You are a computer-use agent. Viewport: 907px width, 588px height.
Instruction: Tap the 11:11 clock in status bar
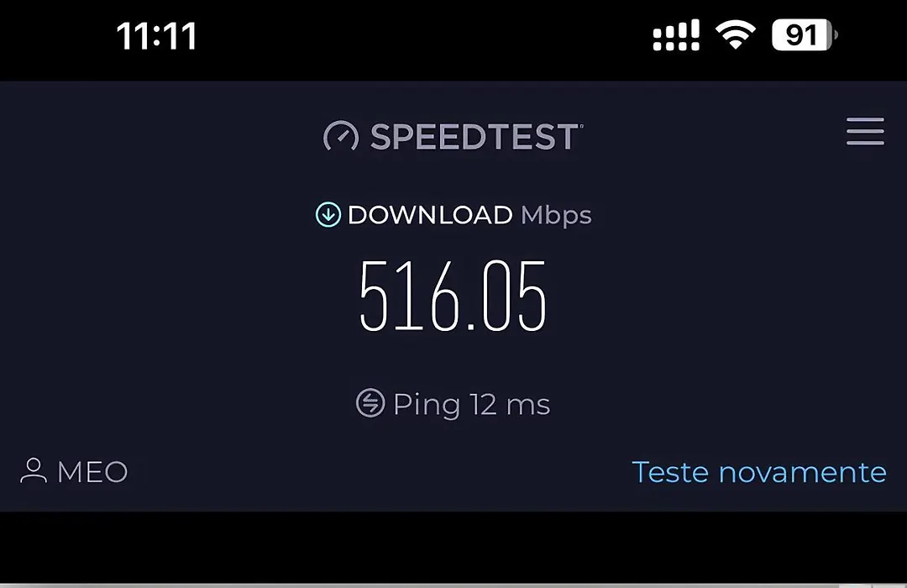click(156, 36)
